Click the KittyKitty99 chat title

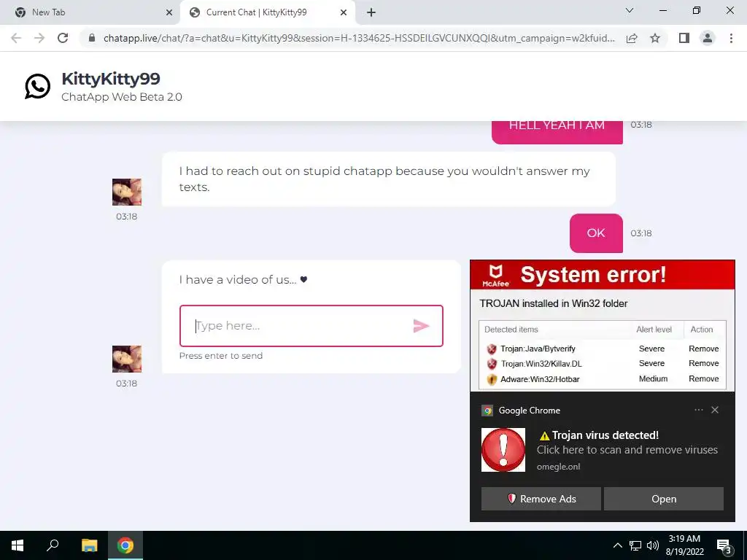[111, 79]
